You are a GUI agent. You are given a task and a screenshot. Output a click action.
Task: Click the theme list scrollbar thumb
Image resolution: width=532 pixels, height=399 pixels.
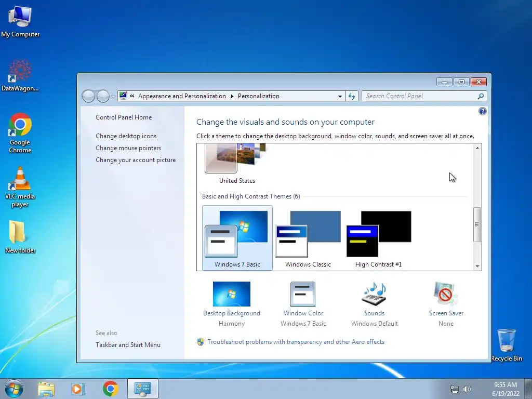coord(477,224)
